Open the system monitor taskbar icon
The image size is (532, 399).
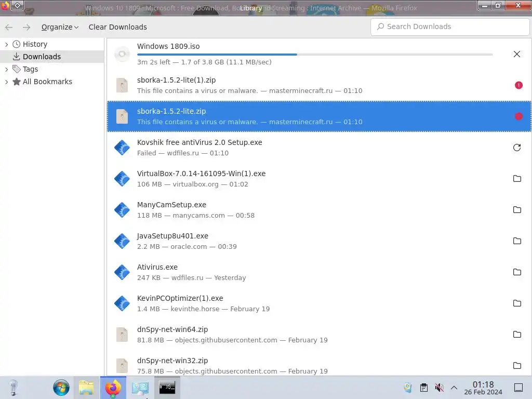tap(140, 388)
